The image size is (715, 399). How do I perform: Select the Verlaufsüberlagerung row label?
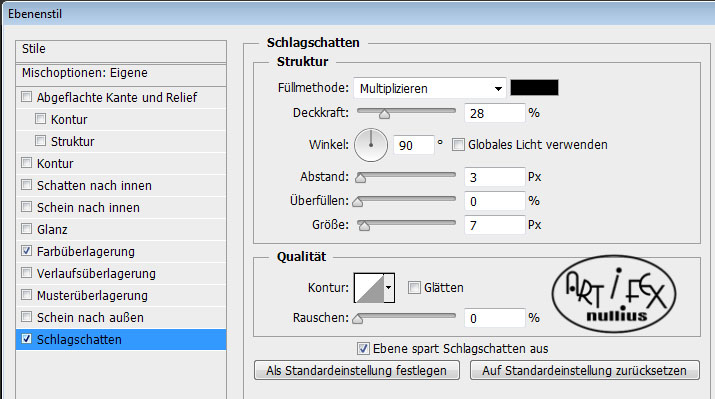[x=96, y=274]
